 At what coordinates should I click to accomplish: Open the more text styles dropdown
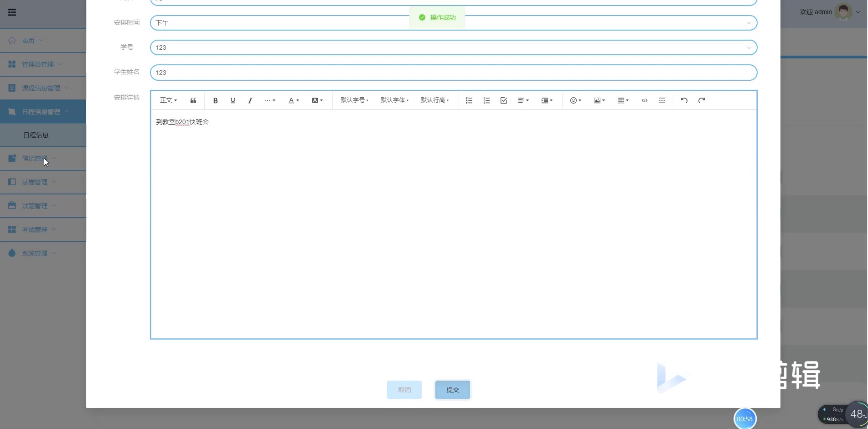click(x=270, y=100)
